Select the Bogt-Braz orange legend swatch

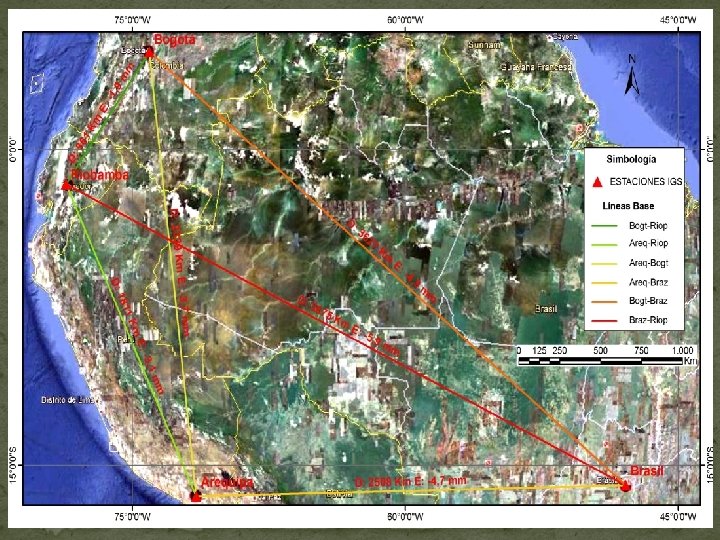pos(604,301)
